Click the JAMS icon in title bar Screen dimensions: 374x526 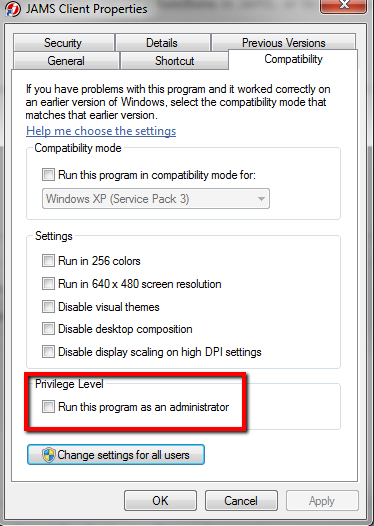pyautogui.click(x=12, y=9)
